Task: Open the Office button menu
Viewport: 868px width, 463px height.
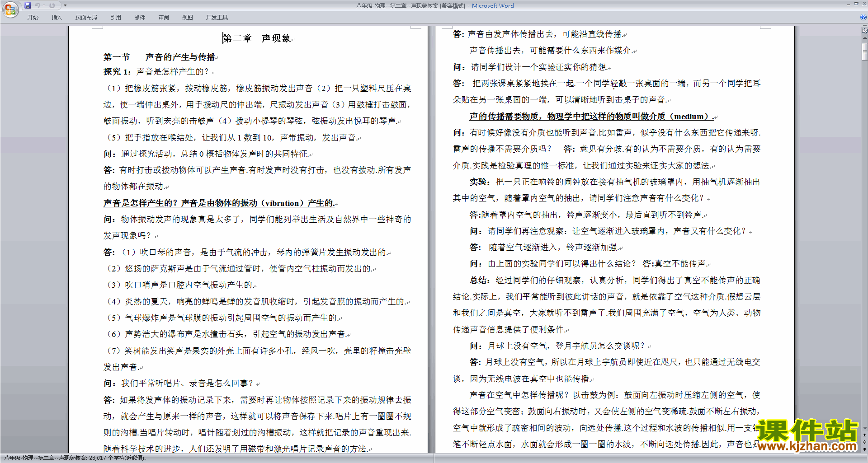Action: pyautogui.click(x=10, y=9)
